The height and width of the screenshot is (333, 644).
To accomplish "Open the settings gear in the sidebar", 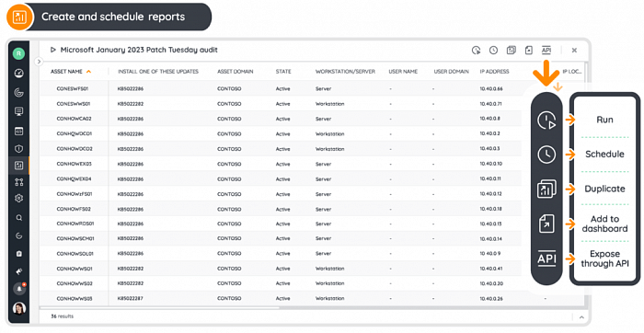I will coord(19,199).
